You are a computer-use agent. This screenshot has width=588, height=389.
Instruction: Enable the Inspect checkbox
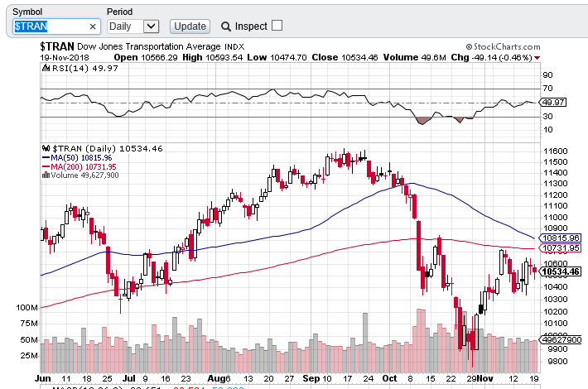[x=277, y=26]
